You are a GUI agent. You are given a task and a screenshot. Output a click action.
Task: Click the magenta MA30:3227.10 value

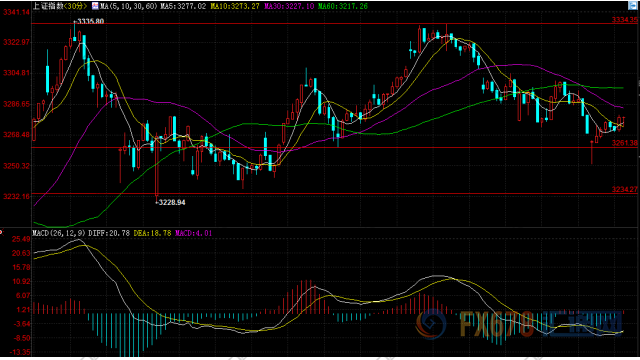point(289,6)
